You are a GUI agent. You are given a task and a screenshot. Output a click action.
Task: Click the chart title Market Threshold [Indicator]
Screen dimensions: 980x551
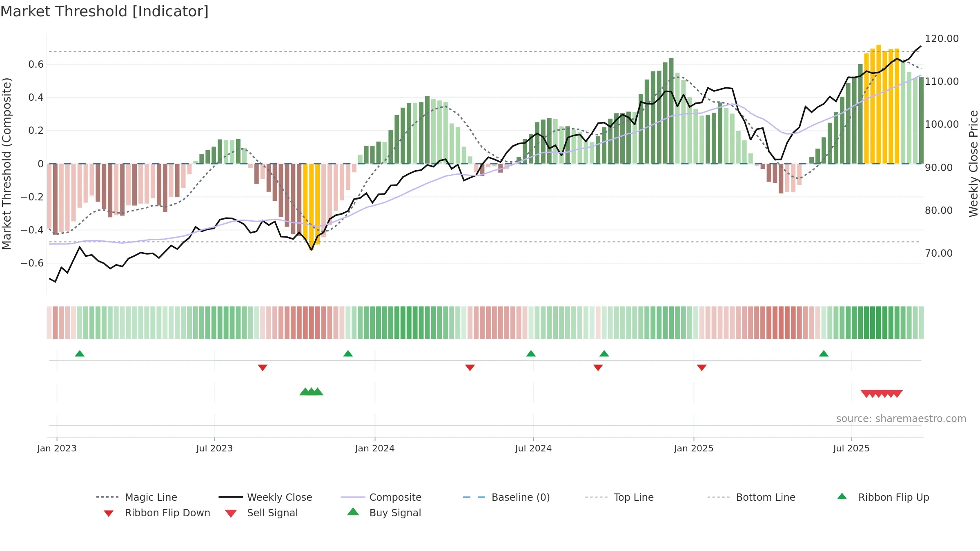(105, 11)
